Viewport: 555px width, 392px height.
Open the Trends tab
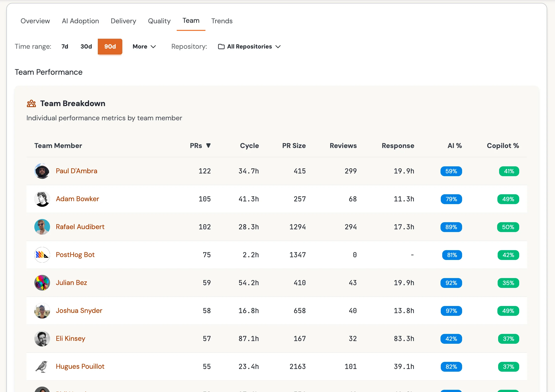[222, 21]
